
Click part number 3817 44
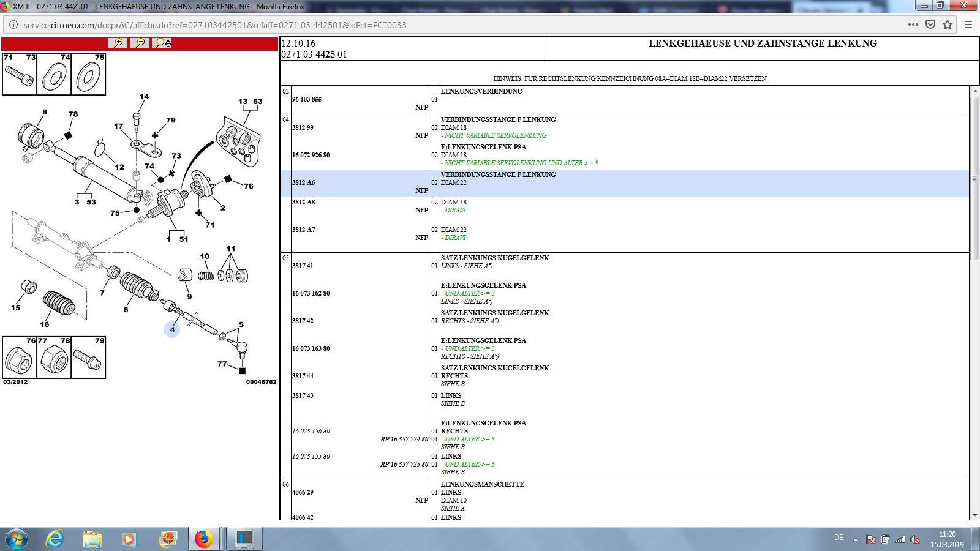pyautogui.click(x=303, y=376)
